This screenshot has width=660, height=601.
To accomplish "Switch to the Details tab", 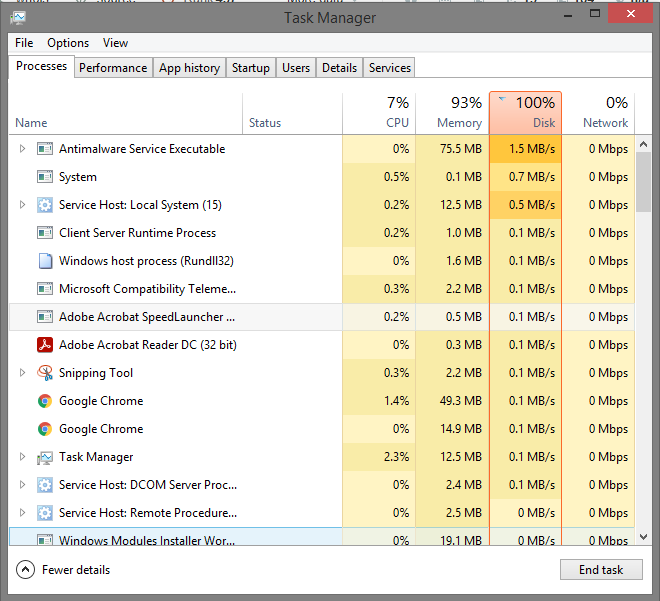I will (339, 68).
